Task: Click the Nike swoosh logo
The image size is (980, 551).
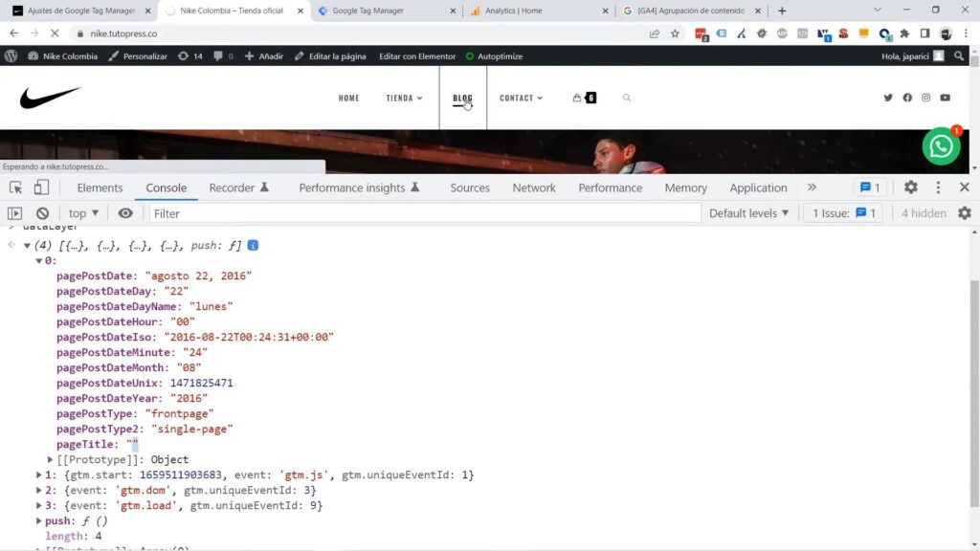Action: [x=50, y=98]
